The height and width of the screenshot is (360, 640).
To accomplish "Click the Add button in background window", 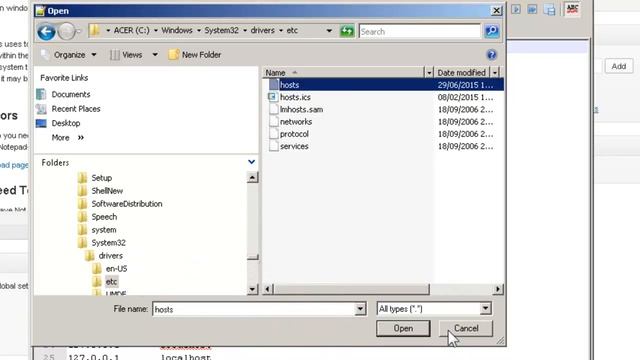I will point(618,66).
